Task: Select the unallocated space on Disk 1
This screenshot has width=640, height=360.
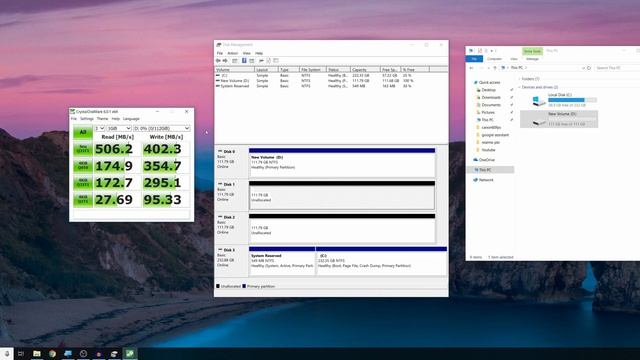Action: tap(342, 196)
